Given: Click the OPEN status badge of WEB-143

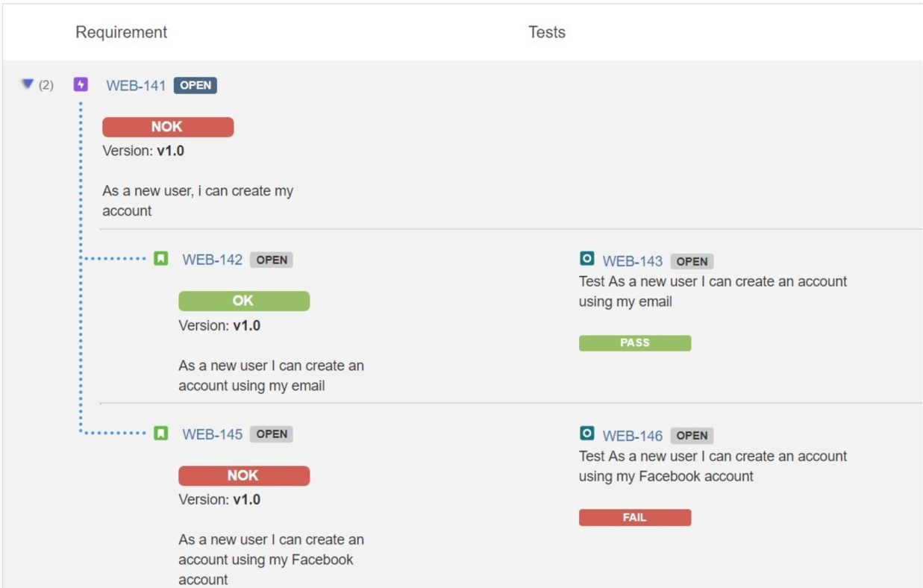Looking at the screenshot, I should tap(692, 261).
